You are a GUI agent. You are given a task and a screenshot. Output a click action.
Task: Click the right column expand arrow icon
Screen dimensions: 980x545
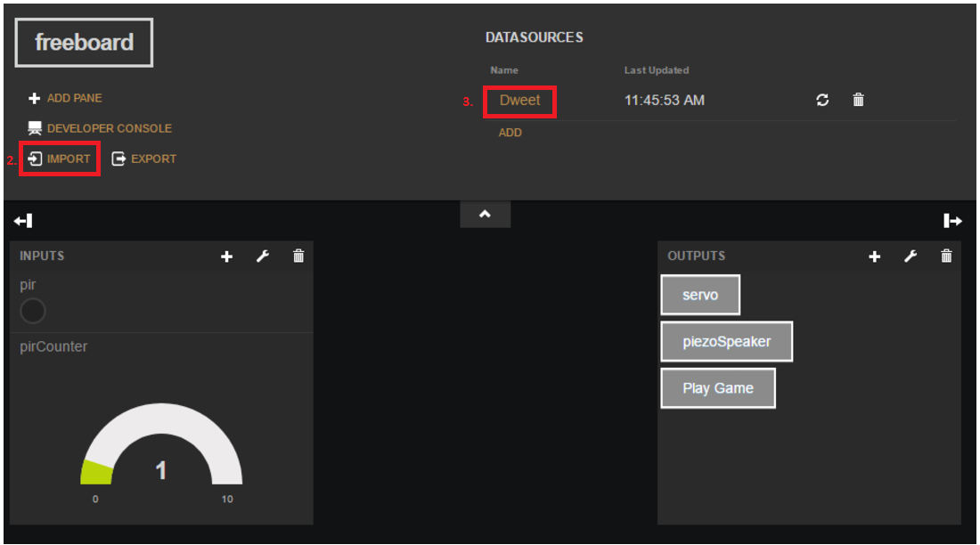pos(953,221)
